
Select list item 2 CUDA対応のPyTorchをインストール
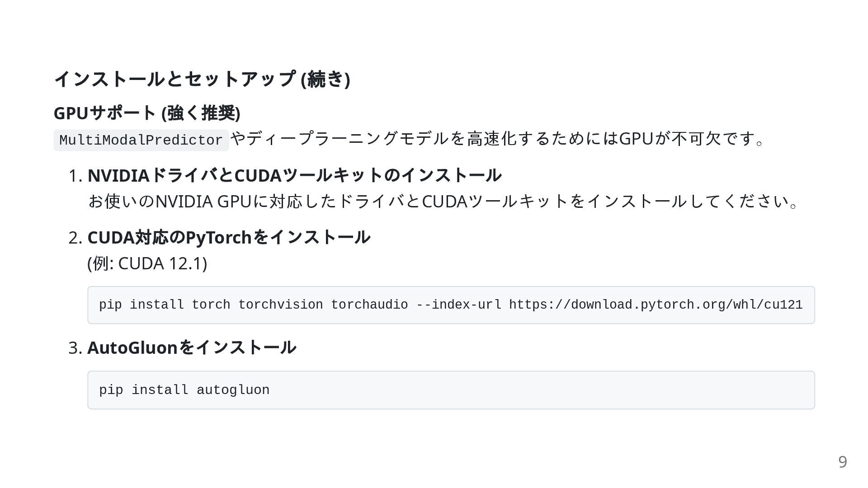(229, 237)
